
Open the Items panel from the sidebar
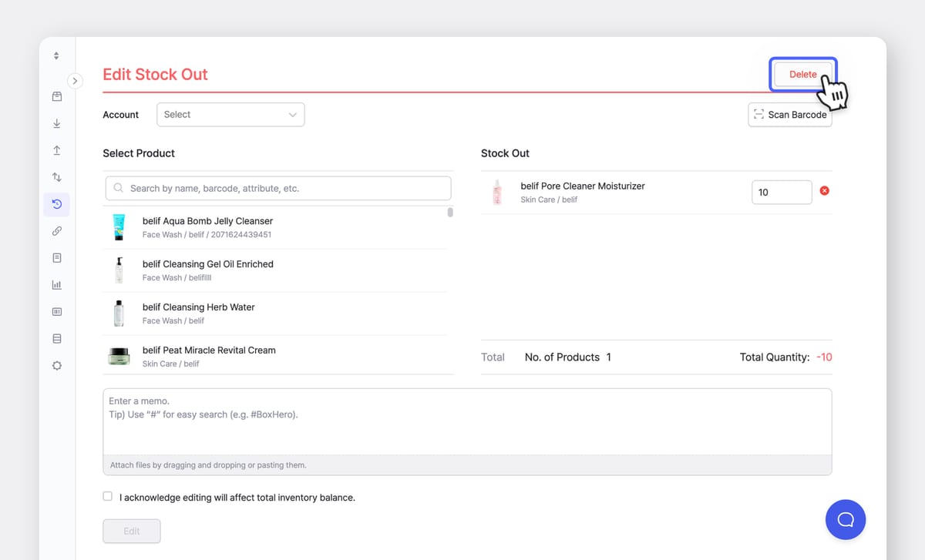(56, 96)
